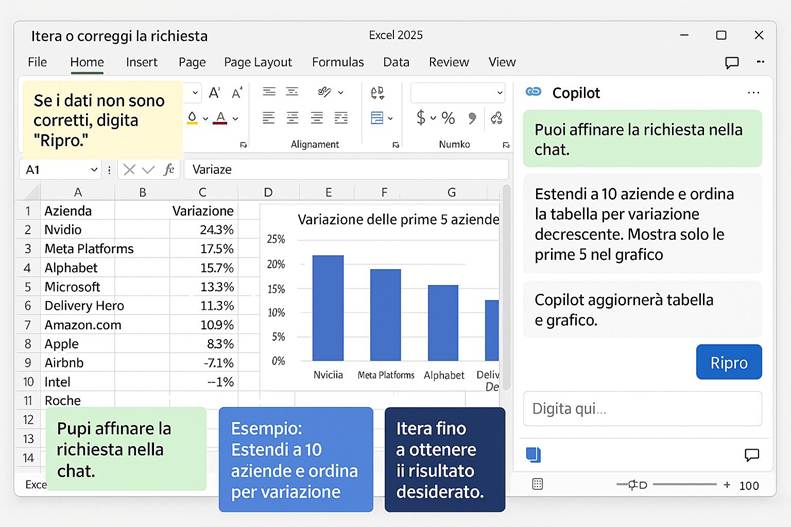The image size is (791, 527).
Task: Open the Formulas ribbon tab
Action: [338, 62]
